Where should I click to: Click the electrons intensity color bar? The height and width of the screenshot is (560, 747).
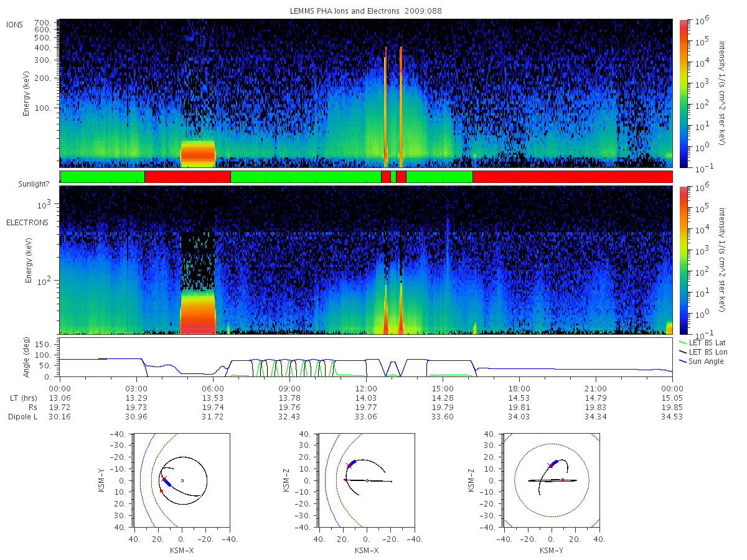click(683, 259)
